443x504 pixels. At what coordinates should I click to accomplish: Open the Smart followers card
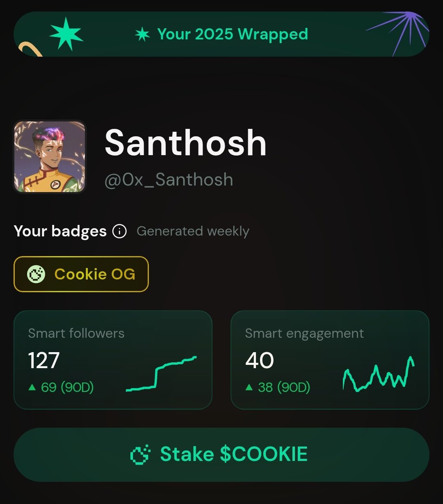[113, 360]
